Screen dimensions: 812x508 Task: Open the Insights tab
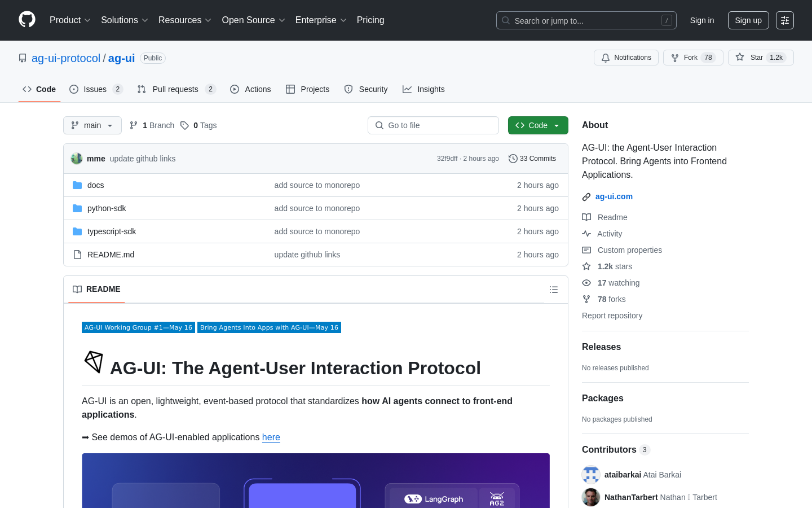coord(423,89)
